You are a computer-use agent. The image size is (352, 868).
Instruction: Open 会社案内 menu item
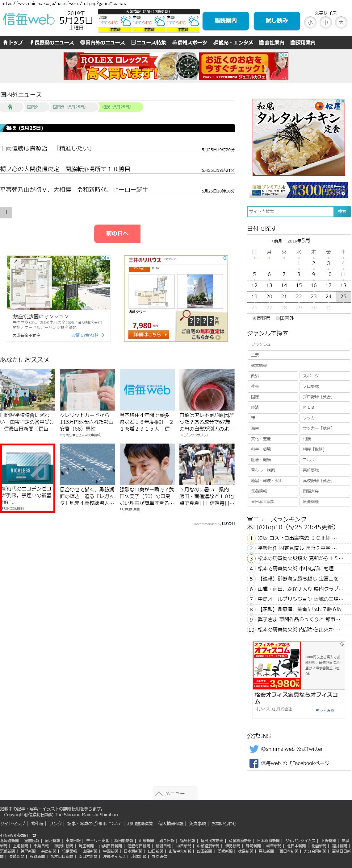click(272, 43)
